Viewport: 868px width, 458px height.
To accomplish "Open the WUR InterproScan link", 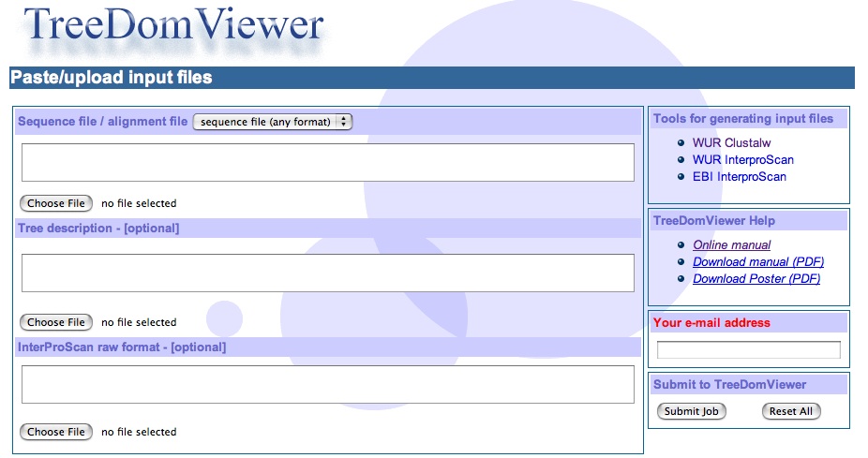I will pos(742,160).
